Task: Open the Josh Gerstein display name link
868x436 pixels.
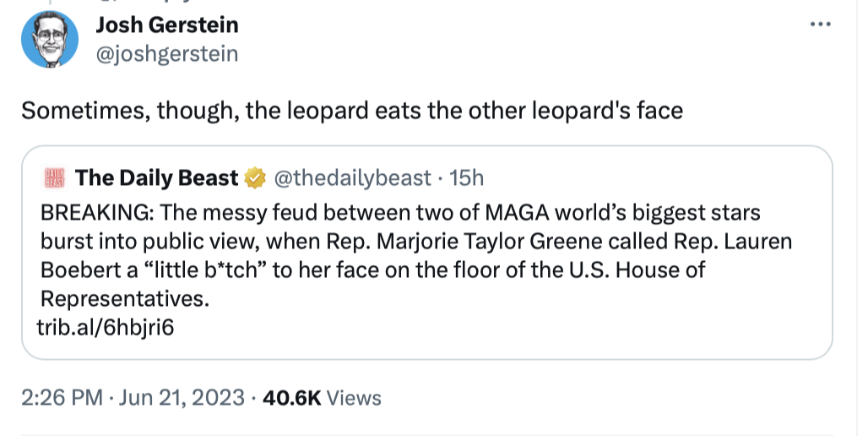Action: click(168, 25)
